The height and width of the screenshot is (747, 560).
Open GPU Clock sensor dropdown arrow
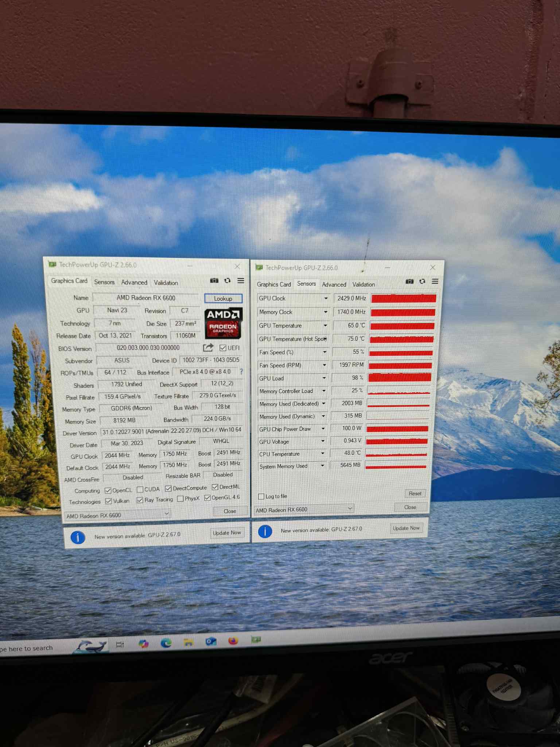326,298
